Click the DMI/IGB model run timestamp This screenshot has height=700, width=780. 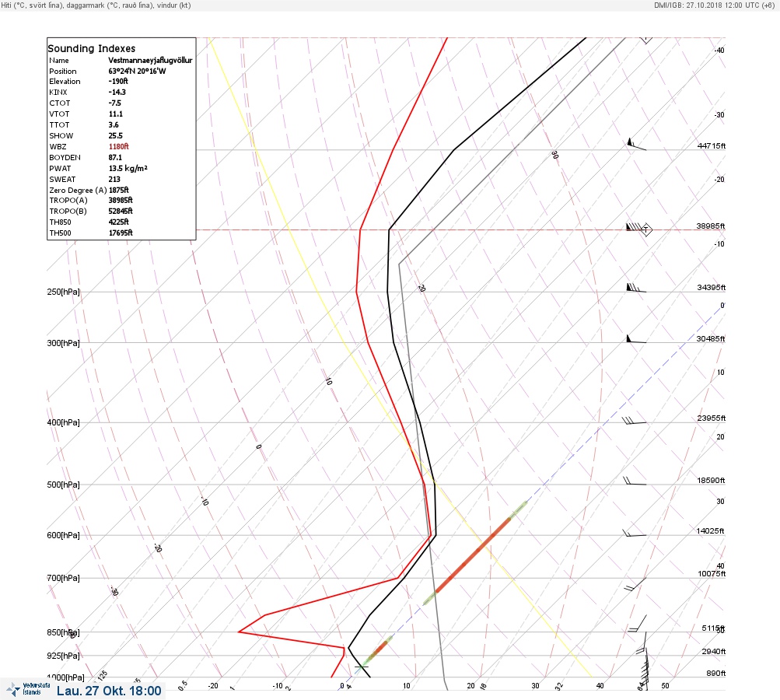point(715,5)
